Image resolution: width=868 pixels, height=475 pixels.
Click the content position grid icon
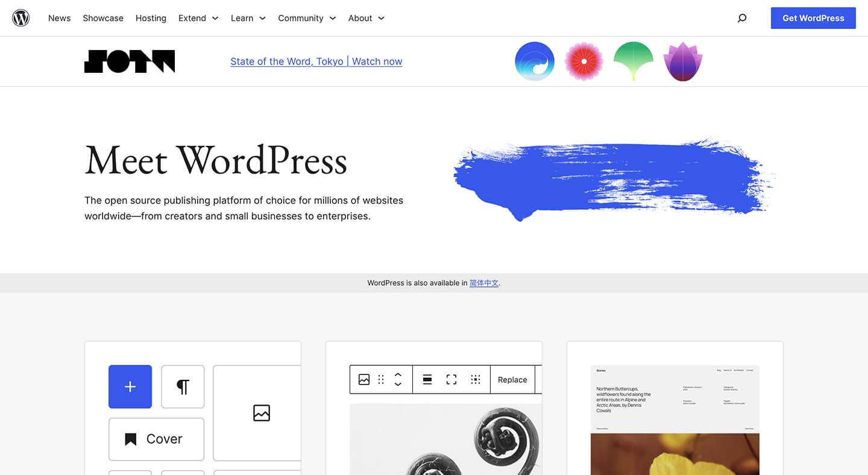point(476,380)
